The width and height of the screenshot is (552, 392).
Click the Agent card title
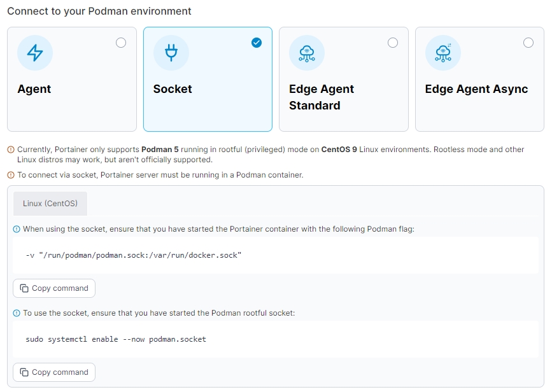pyautogui.click(x=34, y=89)
